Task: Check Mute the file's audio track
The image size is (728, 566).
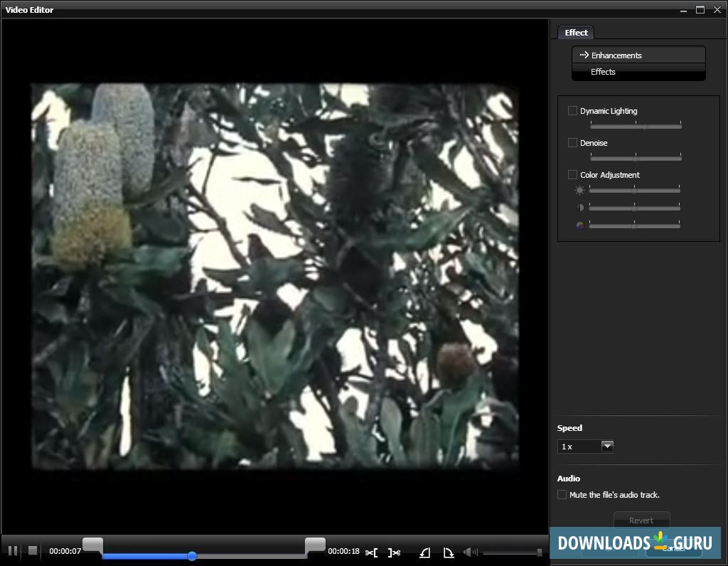Action: point(562,494)
